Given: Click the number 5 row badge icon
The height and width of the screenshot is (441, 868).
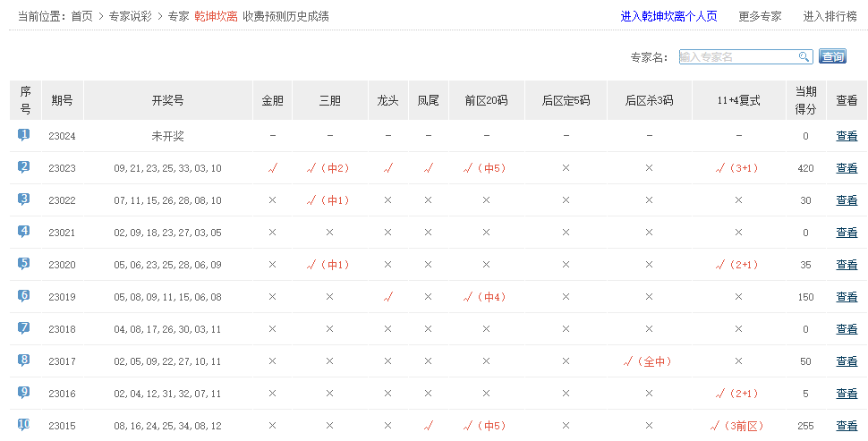Looking at the screenshot, I should (x=24, y=264).
